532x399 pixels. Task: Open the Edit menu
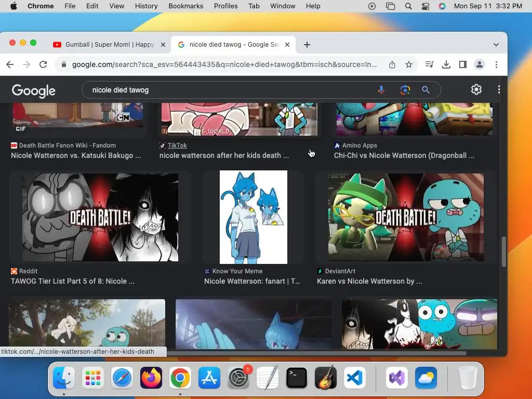(92, 6)
